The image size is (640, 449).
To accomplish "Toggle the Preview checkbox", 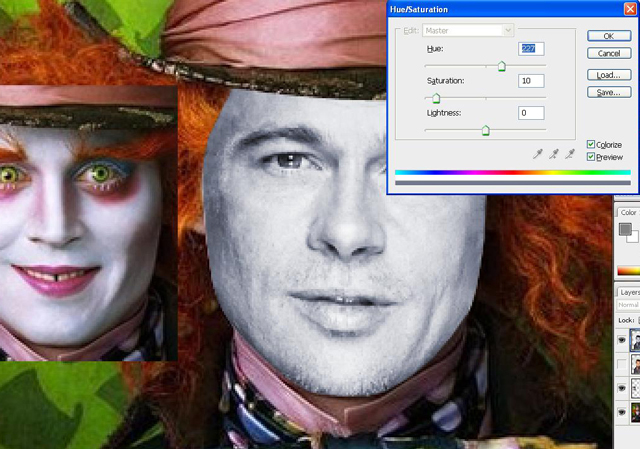I will click(591, 157).
